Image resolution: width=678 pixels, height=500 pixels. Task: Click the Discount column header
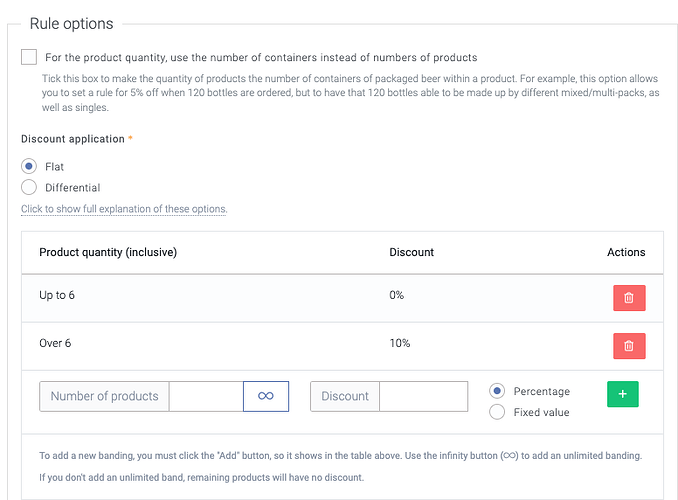(x=412, y=252)
